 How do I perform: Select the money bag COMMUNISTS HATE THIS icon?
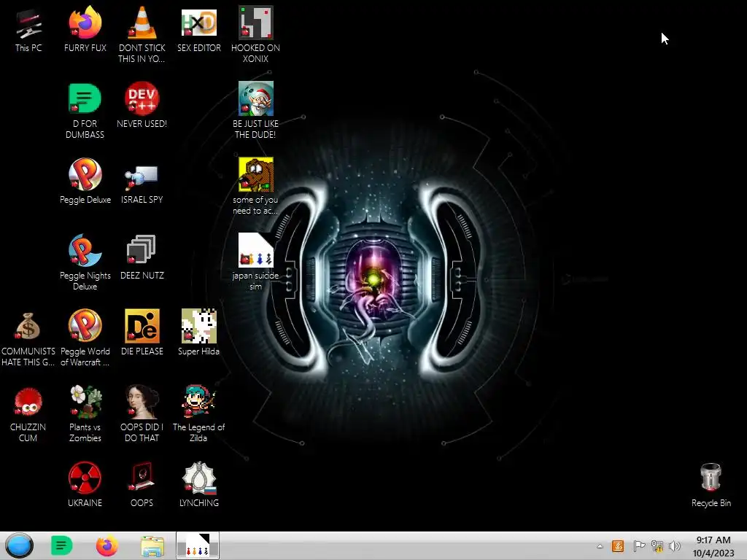[28, 338]
